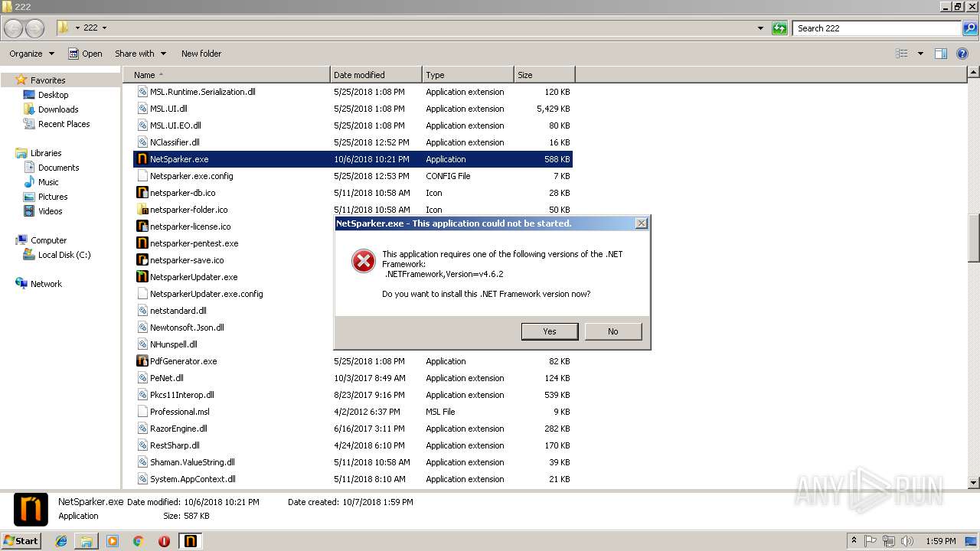Select the NetsparkerUpdater.exe icon

[142, 277]
